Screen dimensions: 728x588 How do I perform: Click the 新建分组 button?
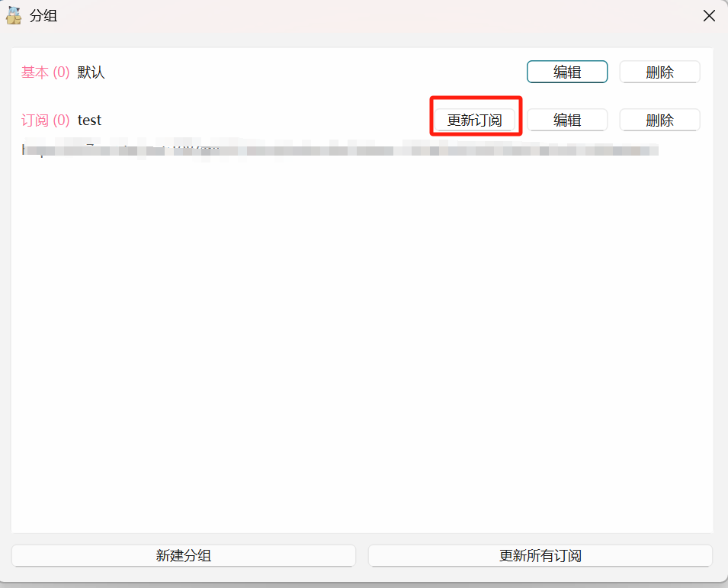184,556
